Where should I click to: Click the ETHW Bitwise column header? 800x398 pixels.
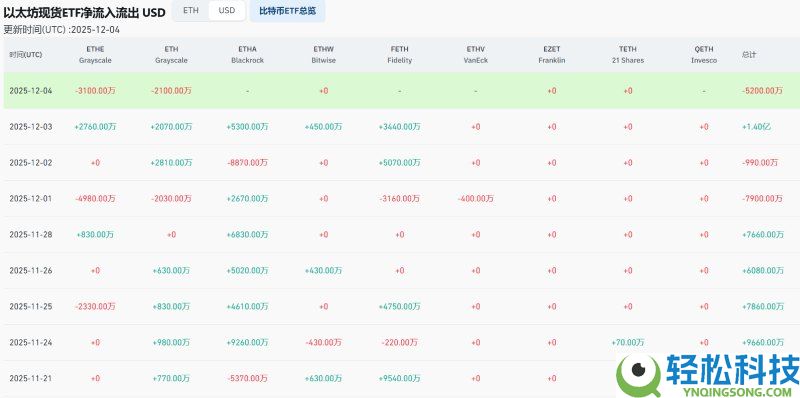click(323, 55)
